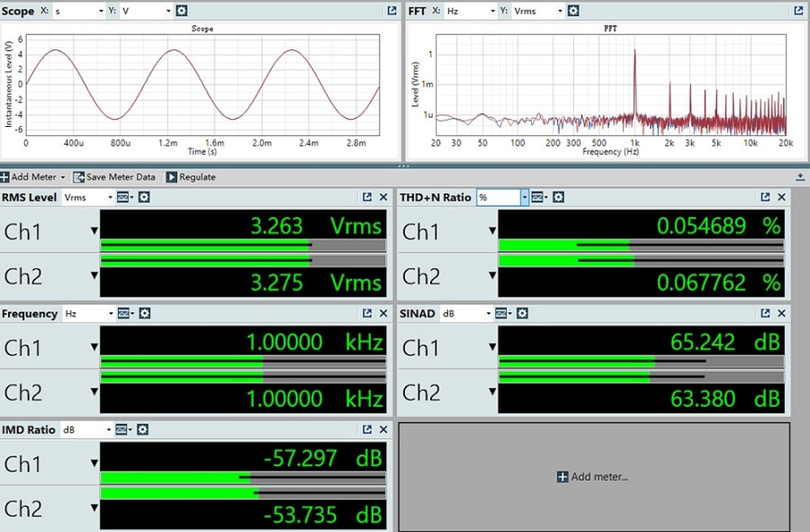Open RMS Level meter display-mode menu
The image size is (810, 532).
pyautogui.click(x=124, y=197)
